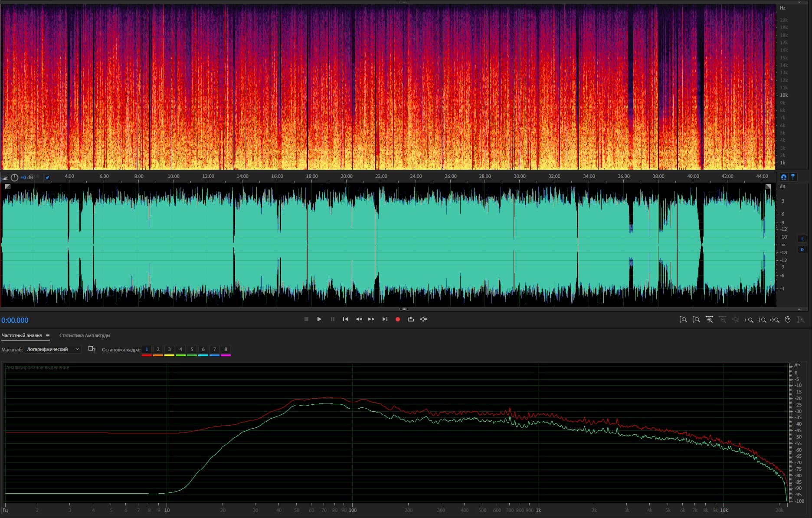Open the Частотный анализ panel menu
This screenshot has width=812, height=518.
[x=48, y=335]
